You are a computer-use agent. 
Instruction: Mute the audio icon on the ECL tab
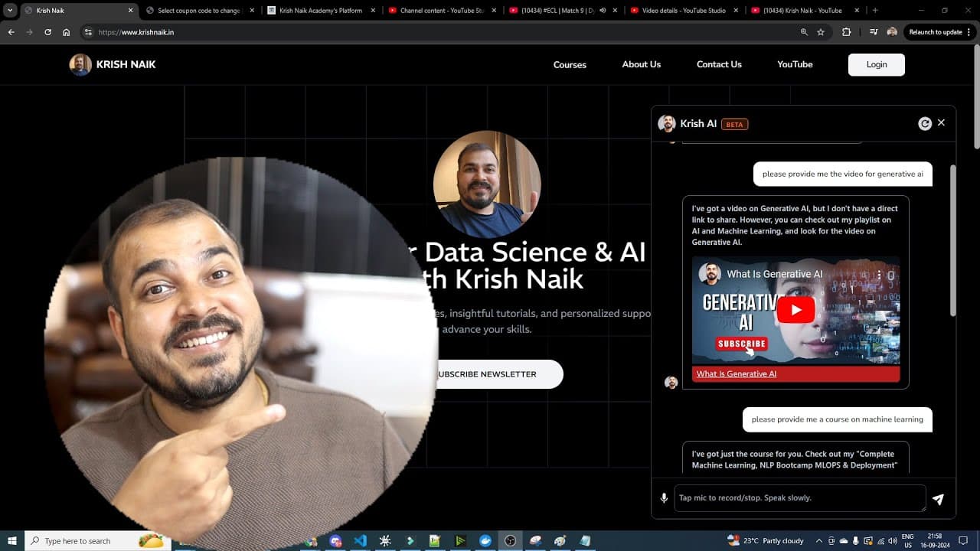pos(603,11)
